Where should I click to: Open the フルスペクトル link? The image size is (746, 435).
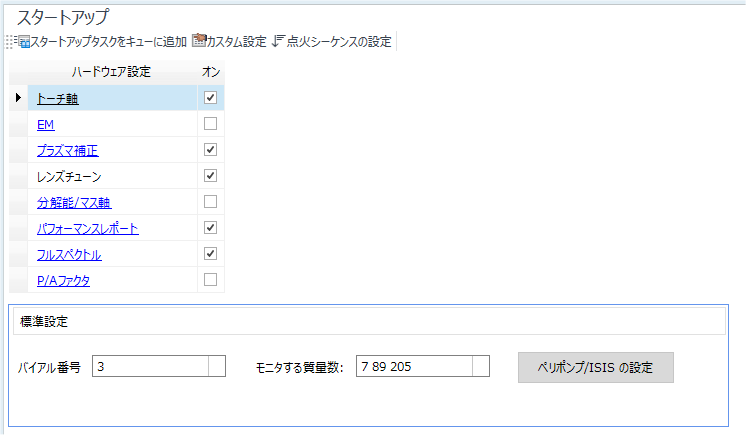[x=69, y=255]
